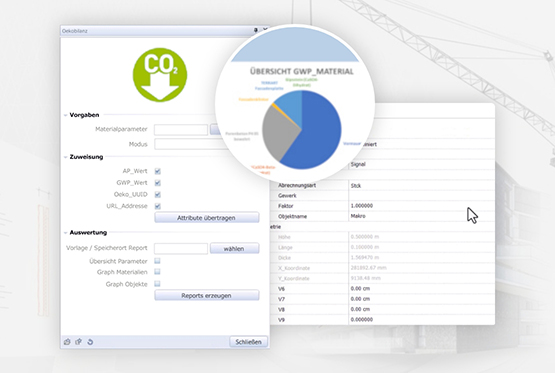Click the wählen button for report template
The image size is (555, 373).
234,249
